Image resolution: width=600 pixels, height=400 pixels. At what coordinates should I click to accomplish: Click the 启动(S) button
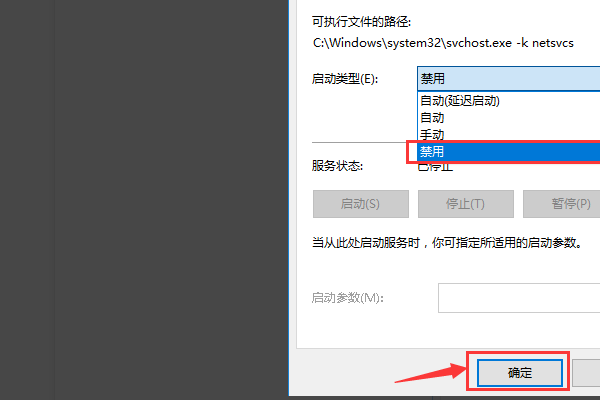(x=360, y=204)
